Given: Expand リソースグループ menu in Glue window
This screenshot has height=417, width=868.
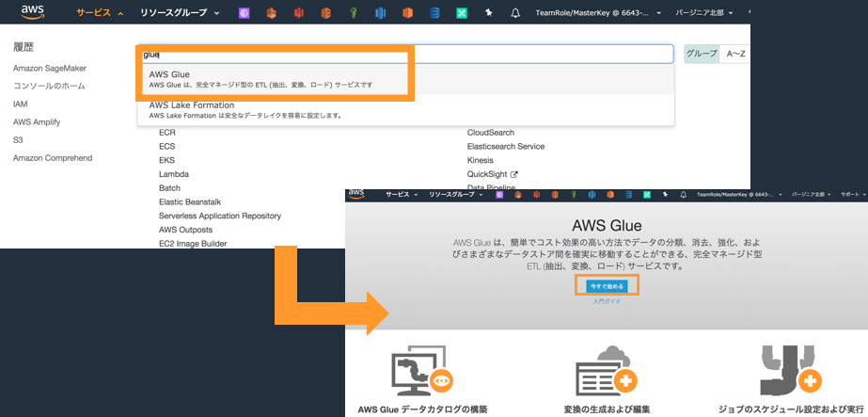Looking at the screenshot, I should [457, 194].
